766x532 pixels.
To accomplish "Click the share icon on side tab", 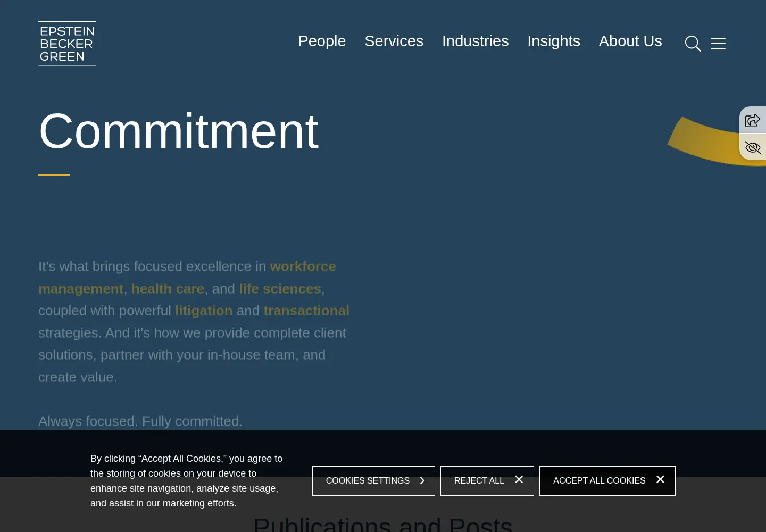I will (753, 120).
